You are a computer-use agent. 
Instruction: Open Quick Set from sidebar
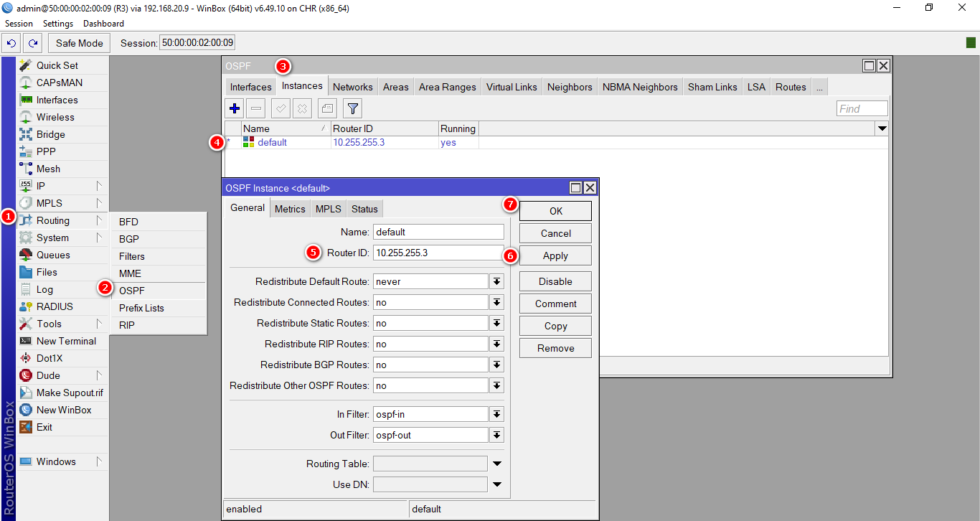tap(57, 65)
